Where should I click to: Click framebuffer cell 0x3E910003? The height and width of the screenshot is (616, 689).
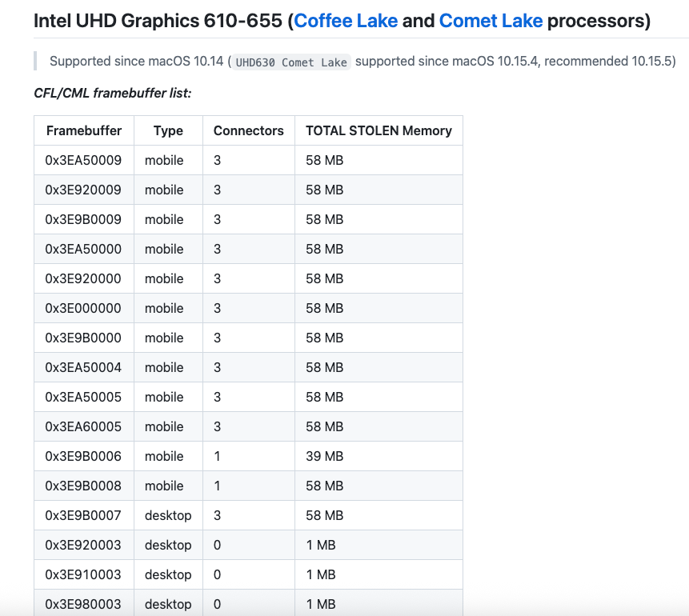point(84,574)
